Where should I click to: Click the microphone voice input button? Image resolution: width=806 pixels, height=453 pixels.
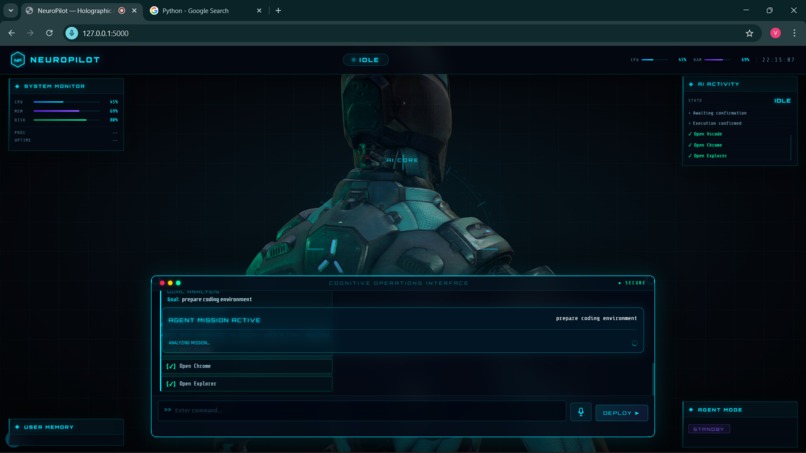click(x=580, y=412)
